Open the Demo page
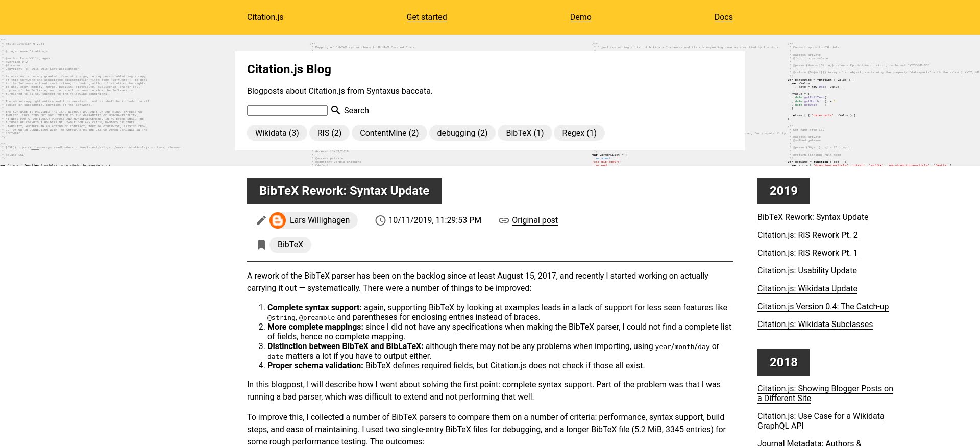The height and width of the screenshot is (448, 980). tap(580, 17)
